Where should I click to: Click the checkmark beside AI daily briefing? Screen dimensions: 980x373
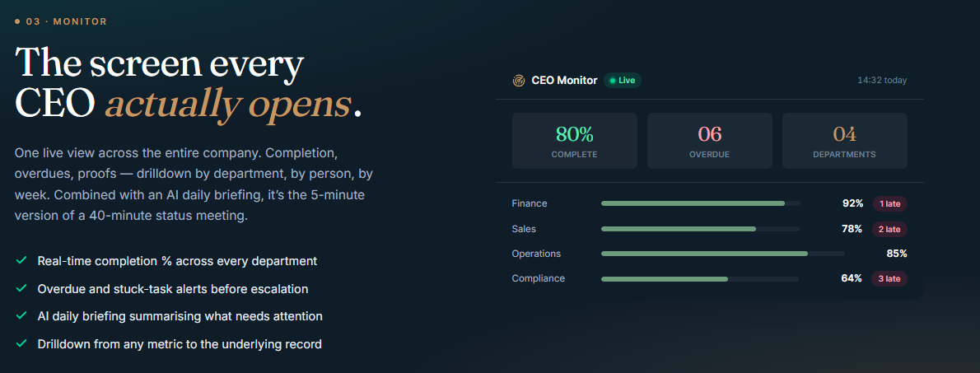tap(21, 316)
